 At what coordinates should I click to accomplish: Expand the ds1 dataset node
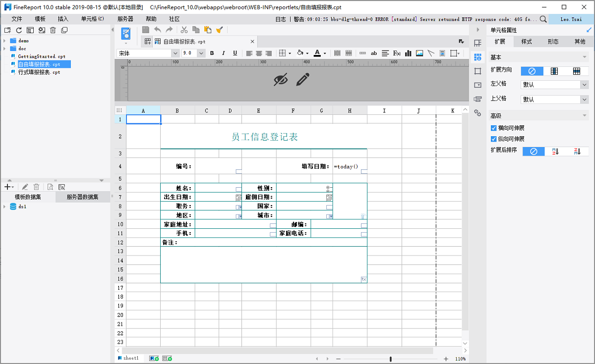[4, 207]
